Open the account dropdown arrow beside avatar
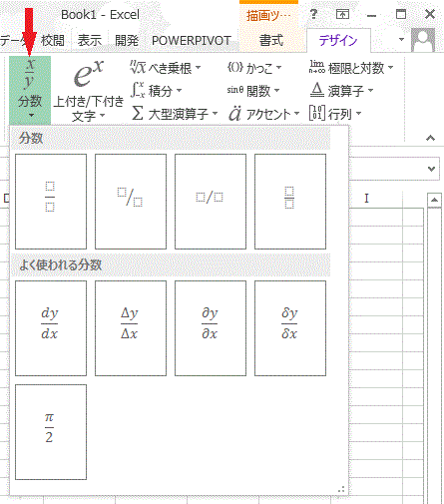 pos(401,40)
